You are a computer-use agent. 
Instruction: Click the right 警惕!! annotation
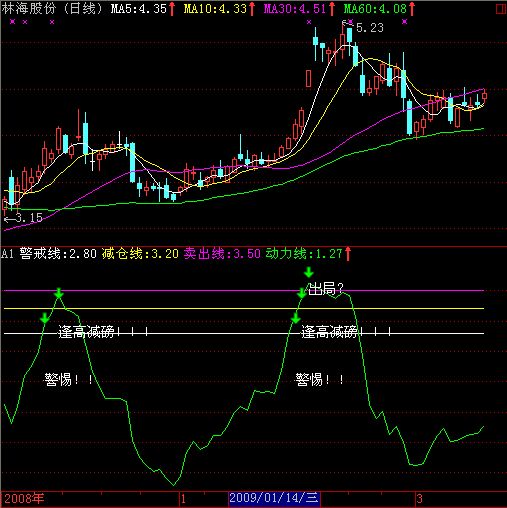click(319, 379)
